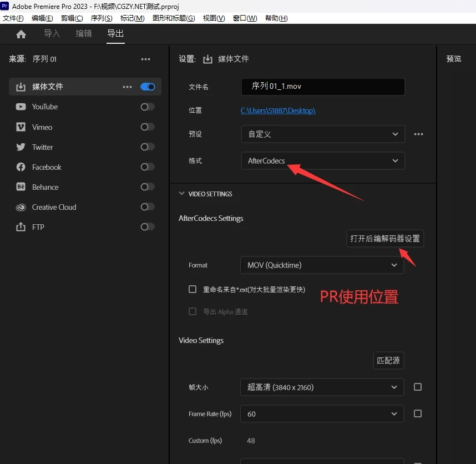Click the export icon beside 设置 heading
Image resolution: width=476 pixels, height=464 pixels.
pos(207,59)
